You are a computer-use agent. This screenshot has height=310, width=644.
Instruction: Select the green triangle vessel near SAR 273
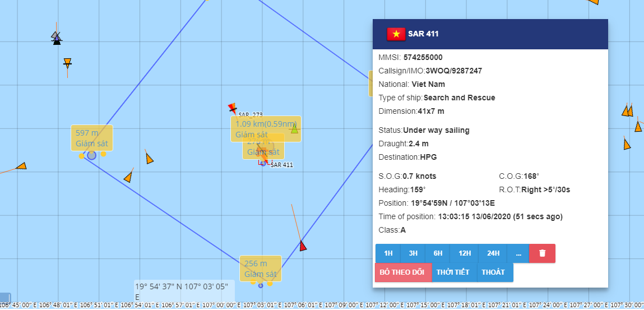(294, 129)
